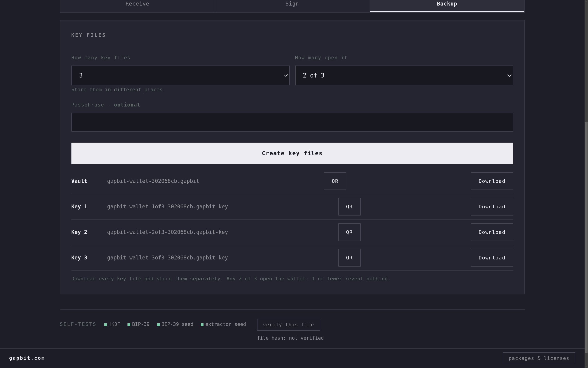Show QR for Key 1
This screenshot has width=588, height=368.
pos(349,207)
